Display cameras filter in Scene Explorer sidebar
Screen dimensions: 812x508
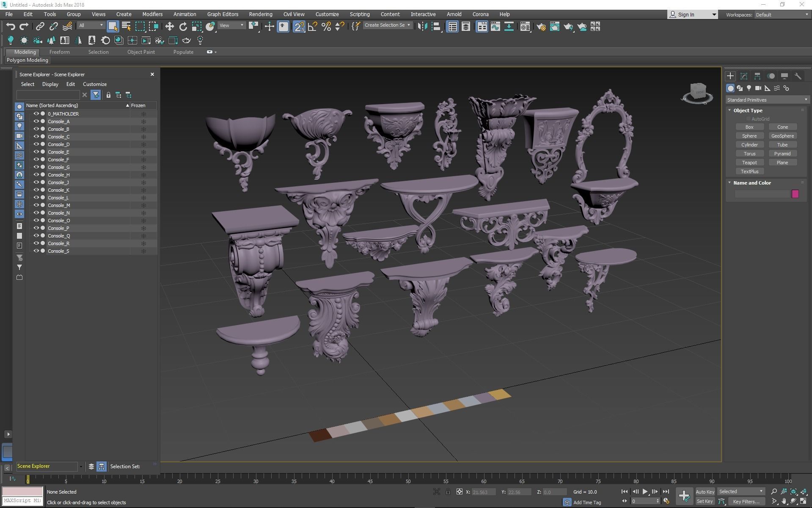pyautogui.click(x=19, y=136)
